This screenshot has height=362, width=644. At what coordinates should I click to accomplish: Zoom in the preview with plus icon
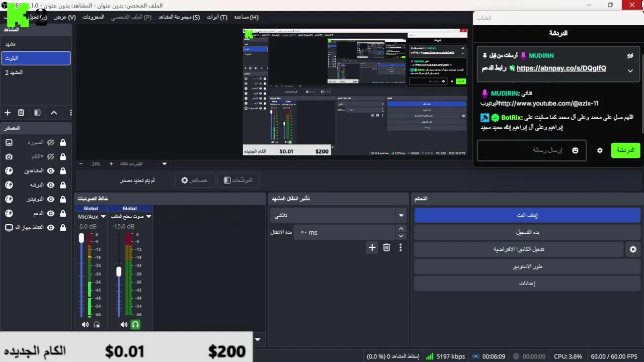[111, 164]
